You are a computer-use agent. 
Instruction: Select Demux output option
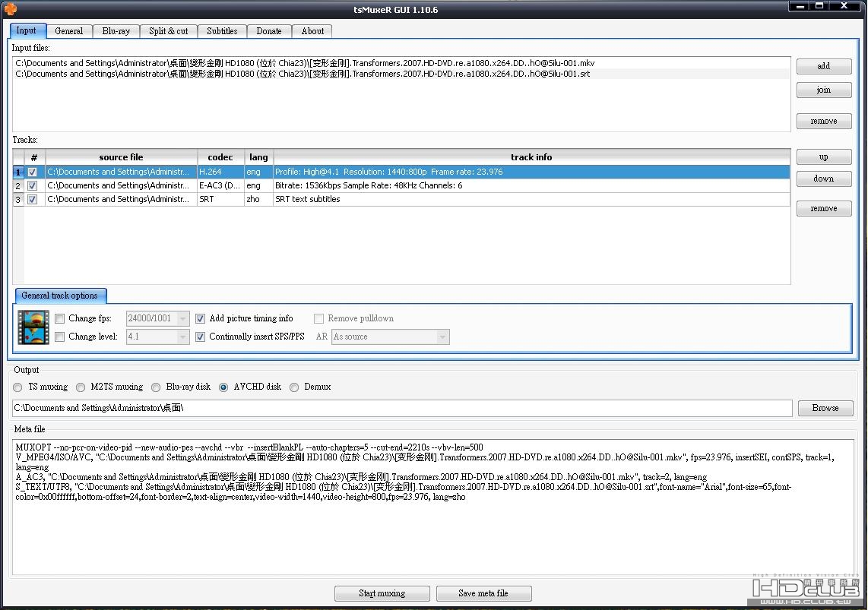click(294, 387)
